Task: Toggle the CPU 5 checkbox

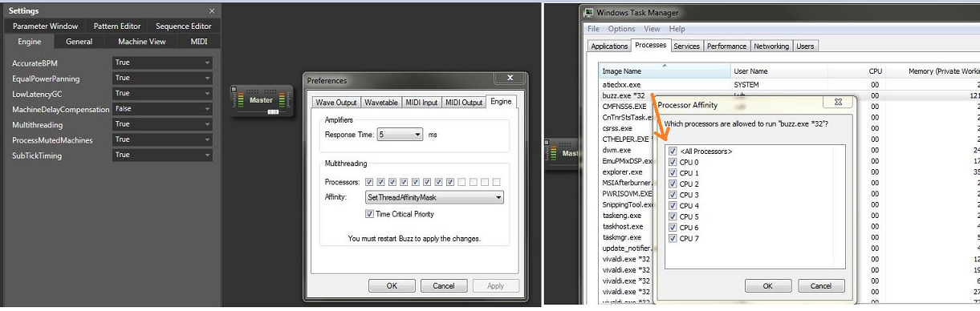Action: [x=672, y=216]
